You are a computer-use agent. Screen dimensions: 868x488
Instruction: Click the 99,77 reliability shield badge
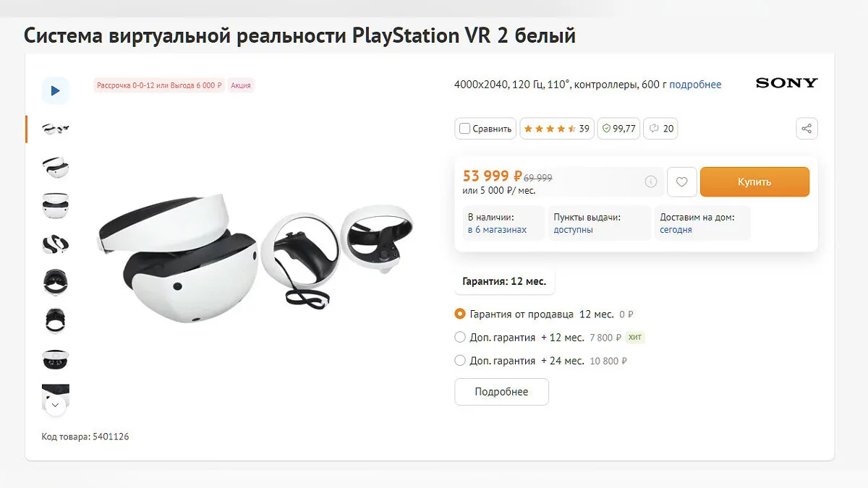click(618, 129)
